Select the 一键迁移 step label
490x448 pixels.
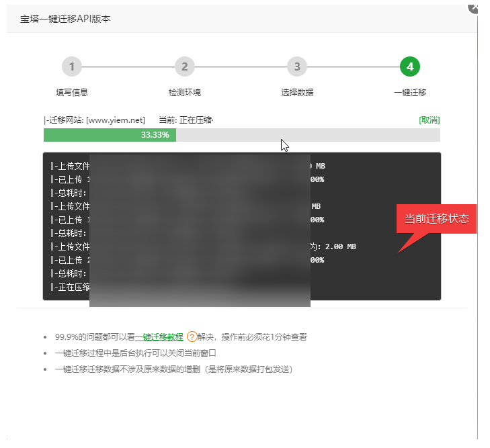(410, 93)
